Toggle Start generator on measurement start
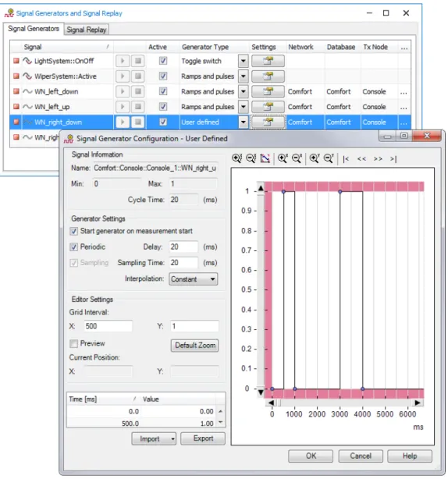 point(73,231)
